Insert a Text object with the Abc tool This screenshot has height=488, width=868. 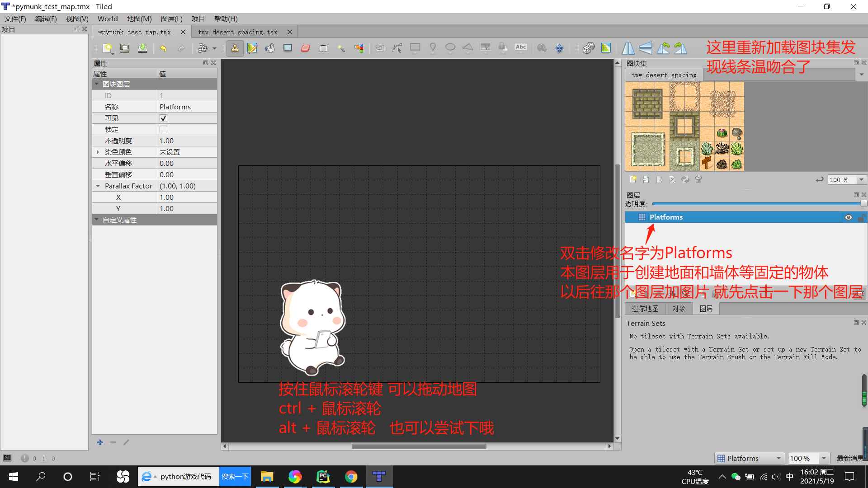coord(520,47)
